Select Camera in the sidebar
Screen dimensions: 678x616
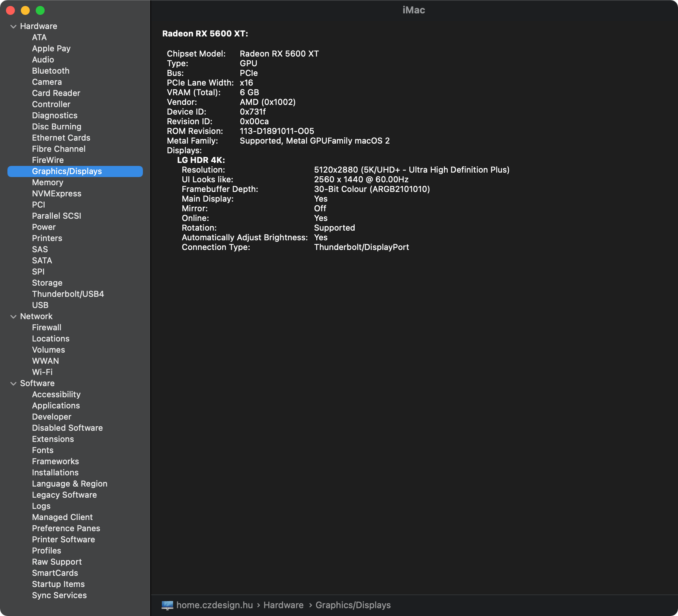click(x=47, y=82)
